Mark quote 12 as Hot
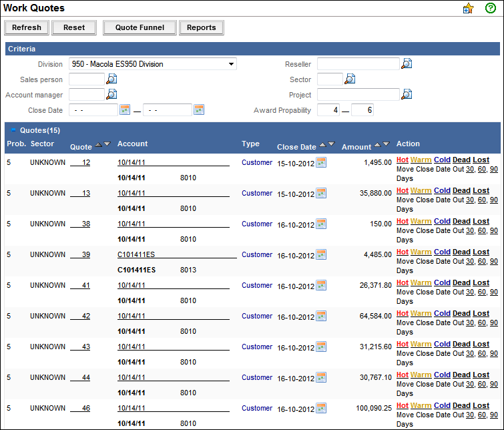 tap(402, 160)
